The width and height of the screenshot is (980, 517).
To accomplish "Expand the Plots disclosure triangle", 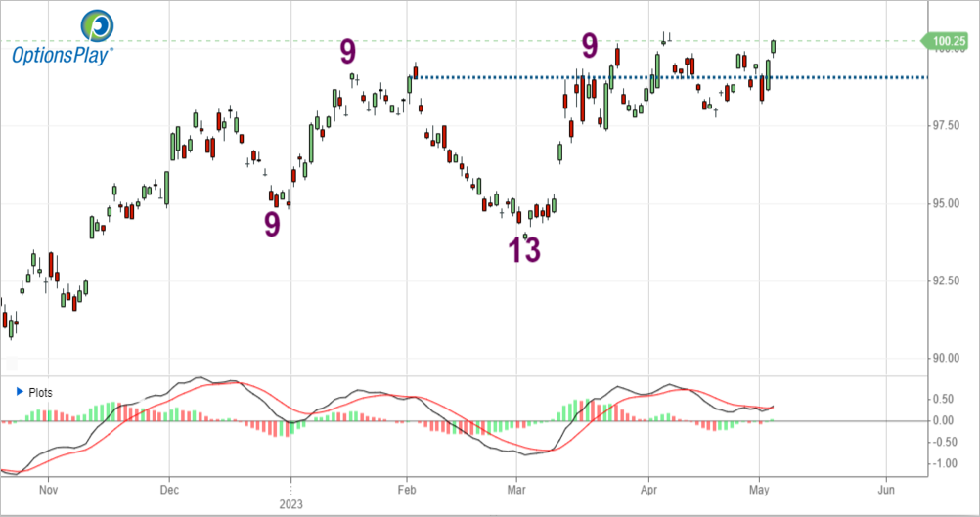I will (x=19, y=392).
